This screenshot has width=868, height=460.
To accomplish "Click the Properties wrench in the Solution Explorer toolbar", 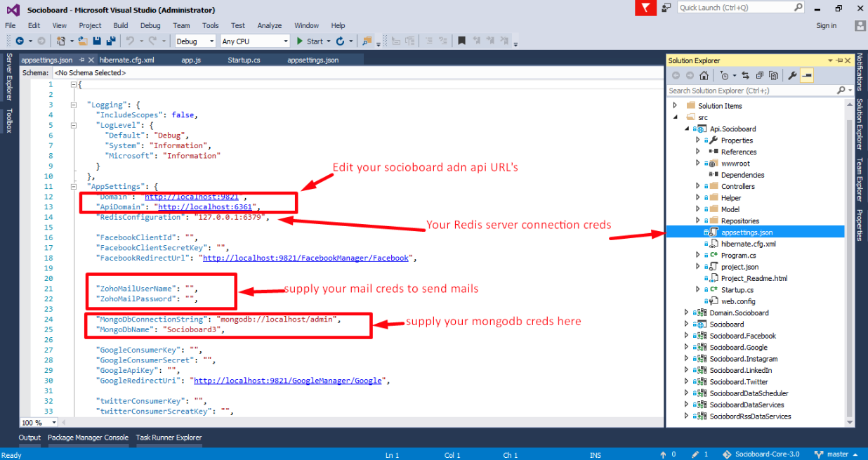I will point(792,75).
